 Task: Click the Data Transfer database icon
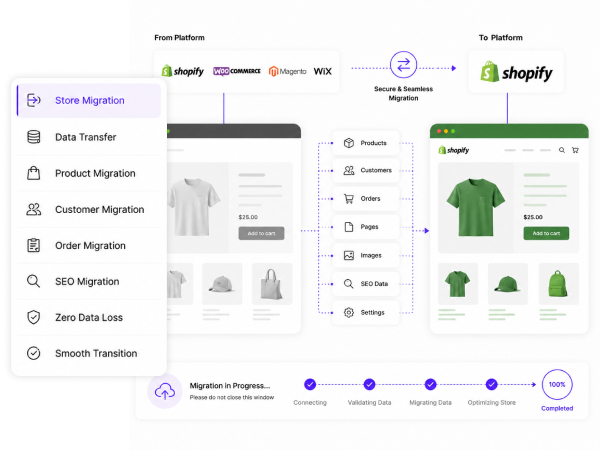pos(33,137)
